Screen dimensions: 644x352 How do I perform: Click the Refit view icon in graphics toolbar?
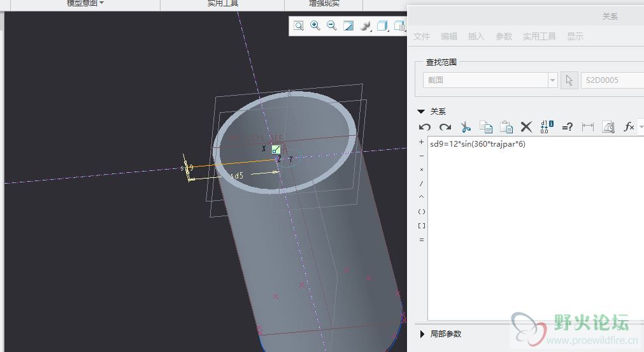pos(299,26)
